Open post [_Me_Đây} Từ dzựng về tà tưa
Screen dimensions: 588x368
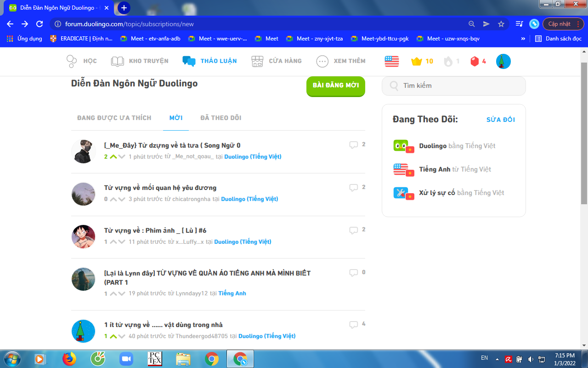[172, 145]
